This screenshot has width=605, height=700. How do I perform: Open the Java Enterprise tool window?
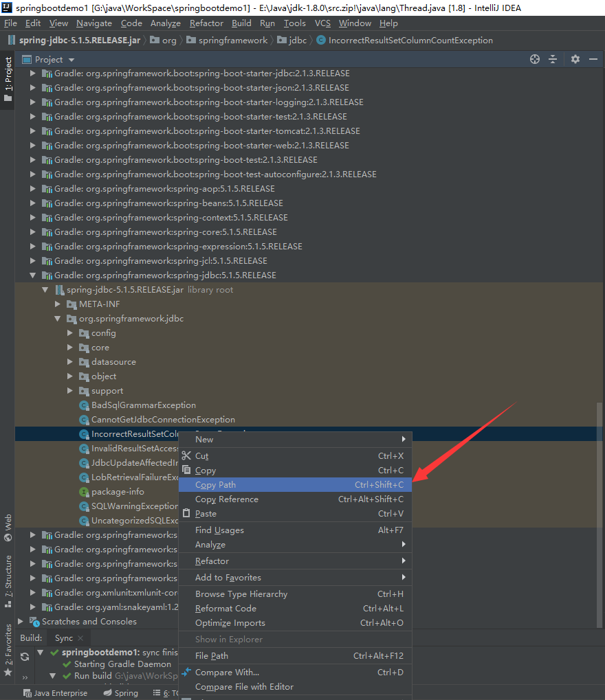point(55,693)
